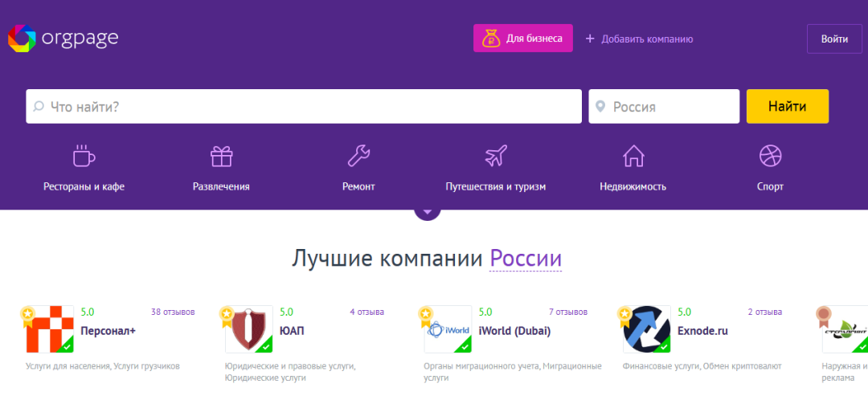Open the Рестораны и кафе category label
868x404 pixels.
(x=84, y=186)
